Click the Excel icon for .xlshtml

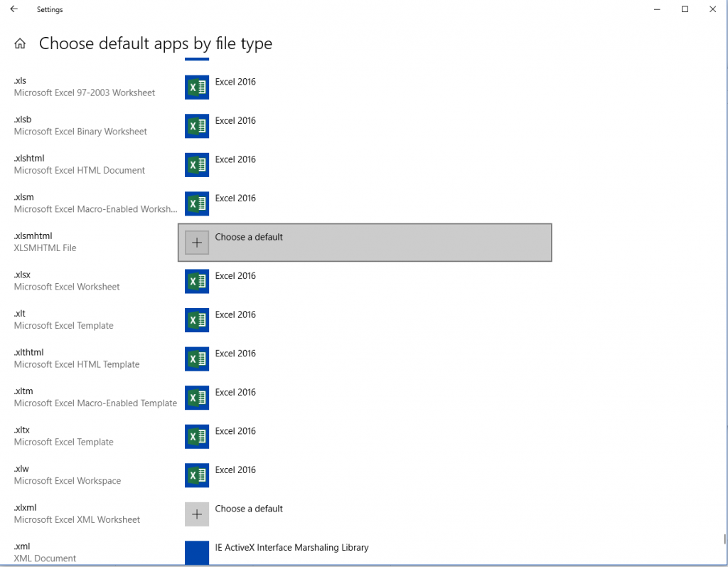click(197, 165)
